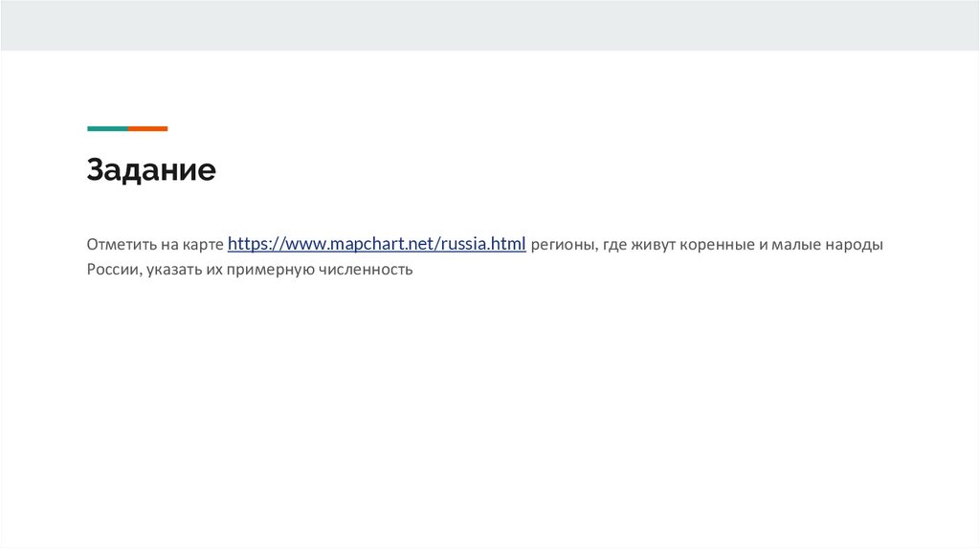Image resolution: width=980 pixels, height=549 pixels.
Task: Click the word "численность" ending the text
Action: pos(365,270)
